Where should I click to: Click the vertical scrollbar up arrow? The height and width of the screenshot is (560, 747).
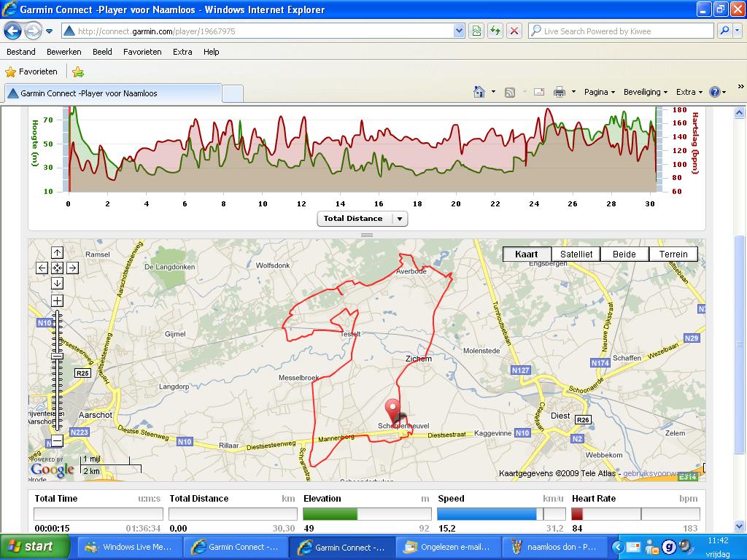(x=740, y=113)
